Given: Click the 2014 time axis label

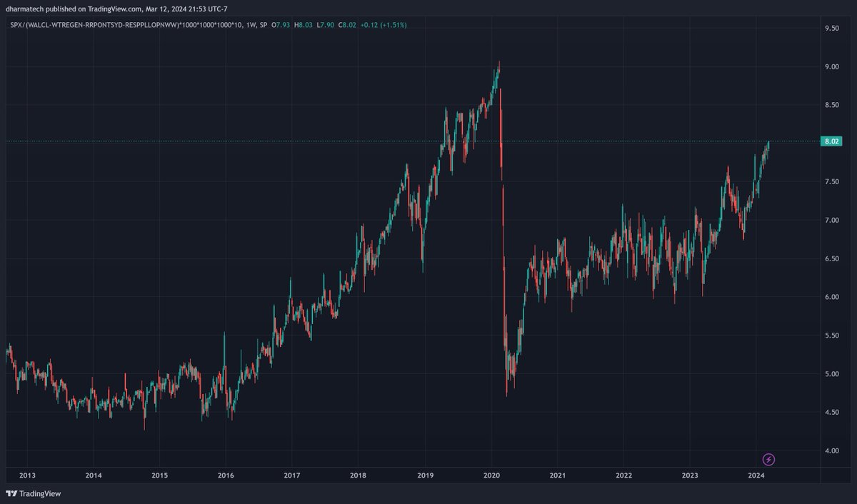Looking at the screenshot, I should coord(94,475).
